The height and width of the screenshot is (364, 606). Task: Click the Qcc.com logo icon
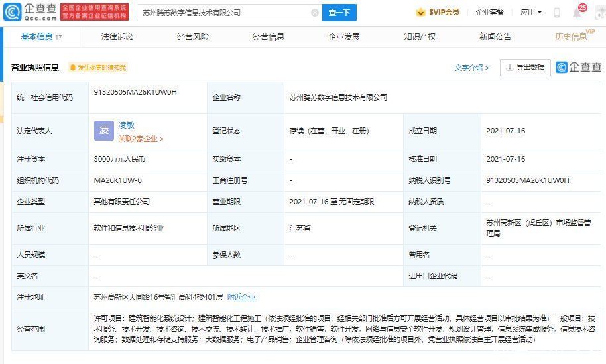point(13,12)
